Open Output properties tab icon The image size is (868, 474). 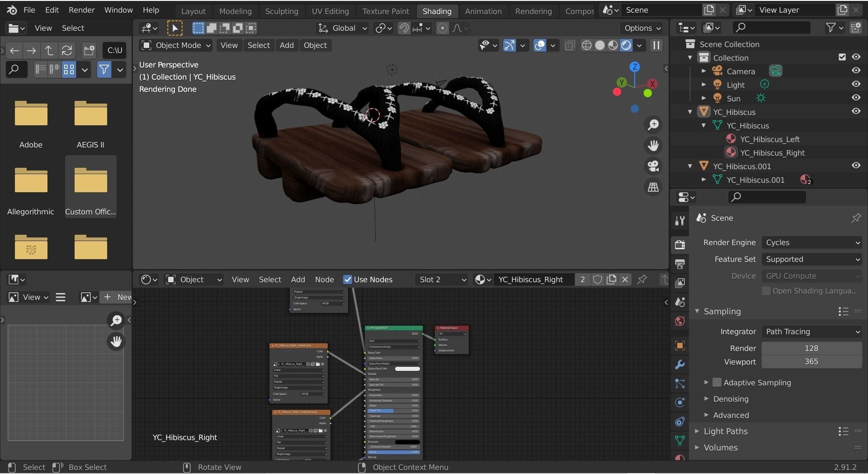click(x=679, y=264)
